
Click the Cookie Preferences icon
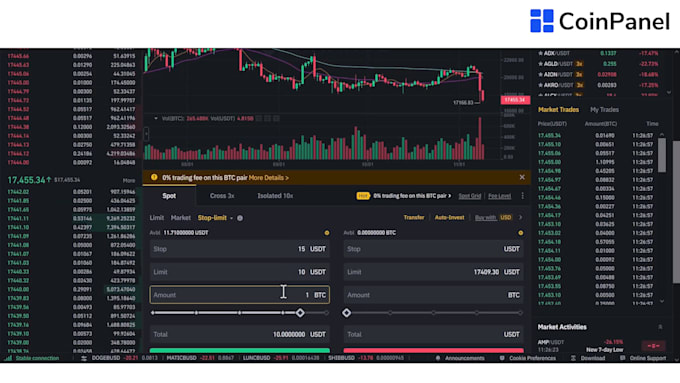[x=502, y=358]
